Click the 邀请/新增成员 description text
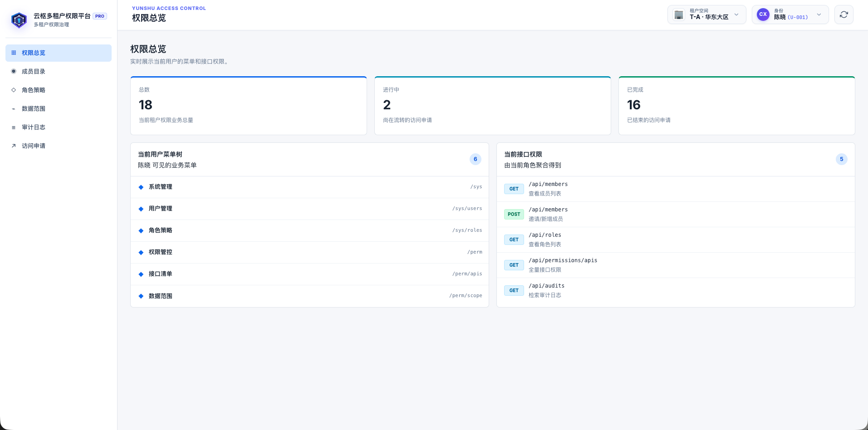Screen dimensions: 868x430 tap(546, 219)
